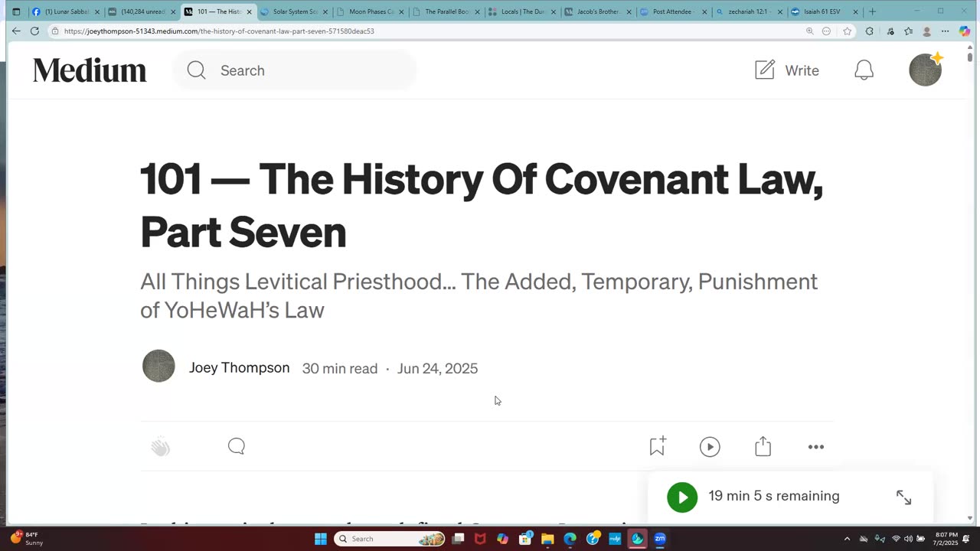Viewport: 980px width, 551px height.
Task: Switch to the 140,284 unread tab
Action: tap(142, 11)
